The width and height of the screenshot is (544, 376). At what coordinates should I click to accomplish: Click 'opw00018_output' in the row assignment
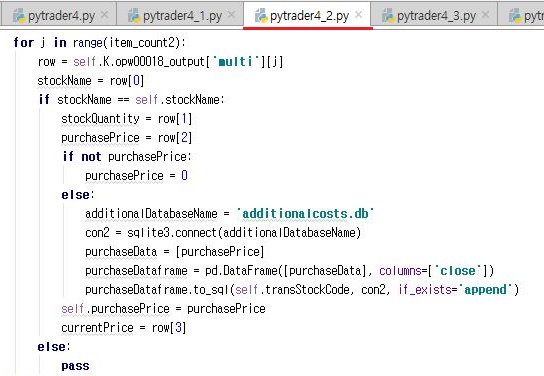tap(160, 62)
